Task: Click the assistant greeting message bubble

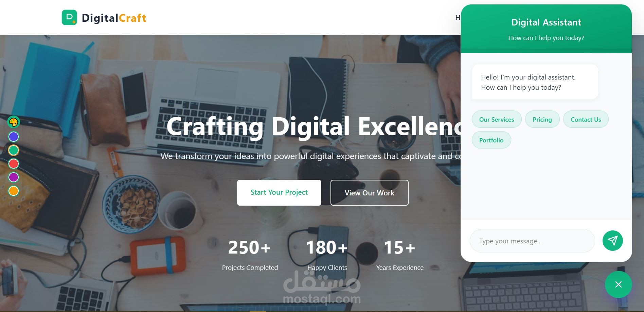Action: tap(535, 82)
